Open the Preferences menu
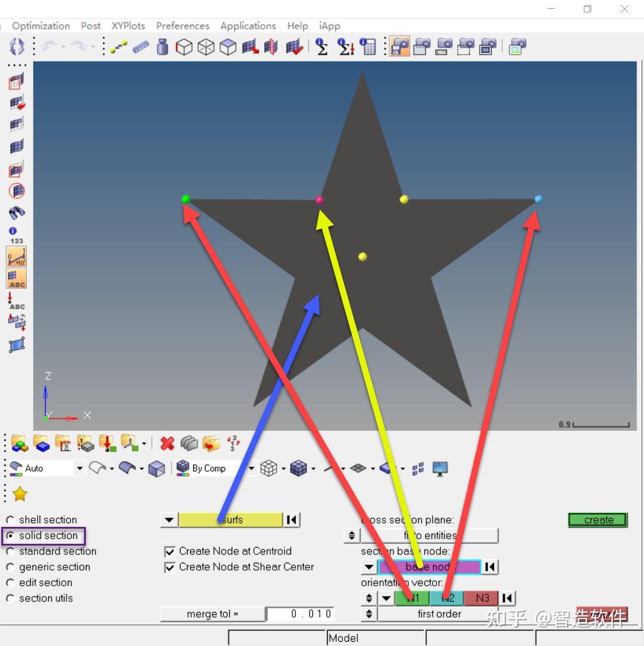Viewport: 644px width, 646px height. pyautogui.click(x=182, y=26)
